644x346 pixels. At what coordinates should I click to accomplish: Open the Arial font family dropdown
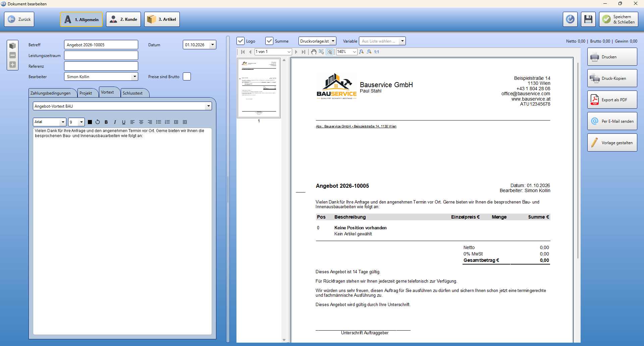click(x=63, y=122)
